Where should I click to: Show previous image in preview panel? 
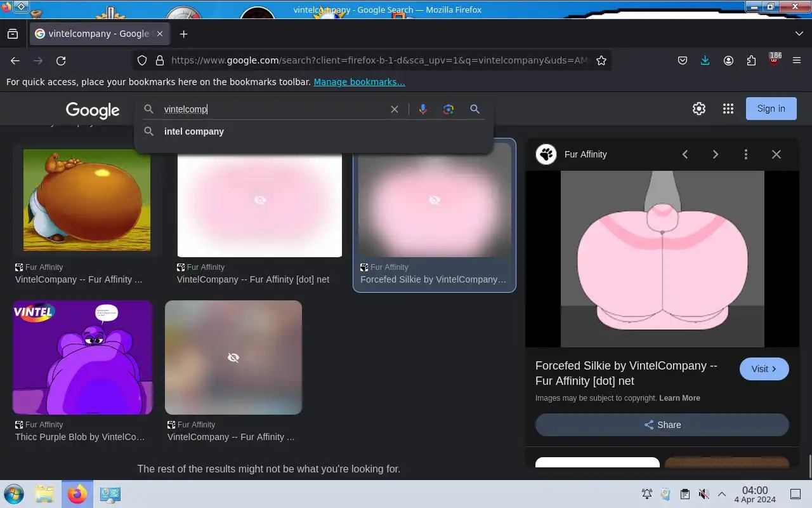click(x=685, y=154)
